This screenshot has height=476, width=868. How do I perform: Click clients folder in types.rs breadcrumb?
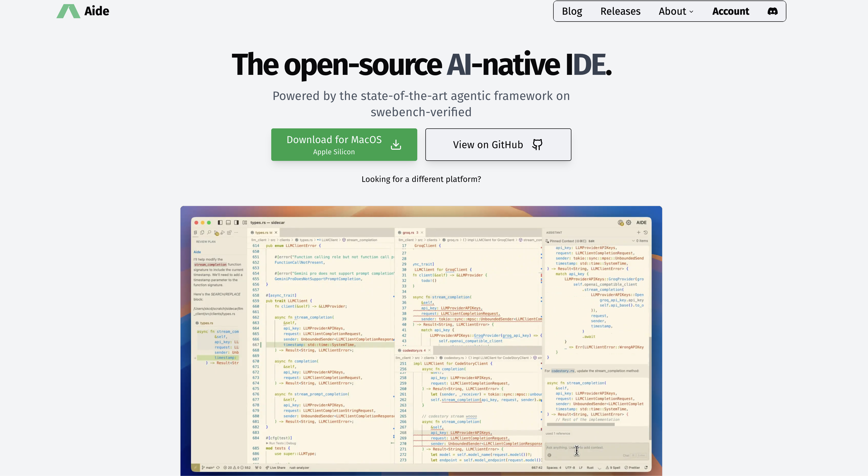(x=284, y=240)
